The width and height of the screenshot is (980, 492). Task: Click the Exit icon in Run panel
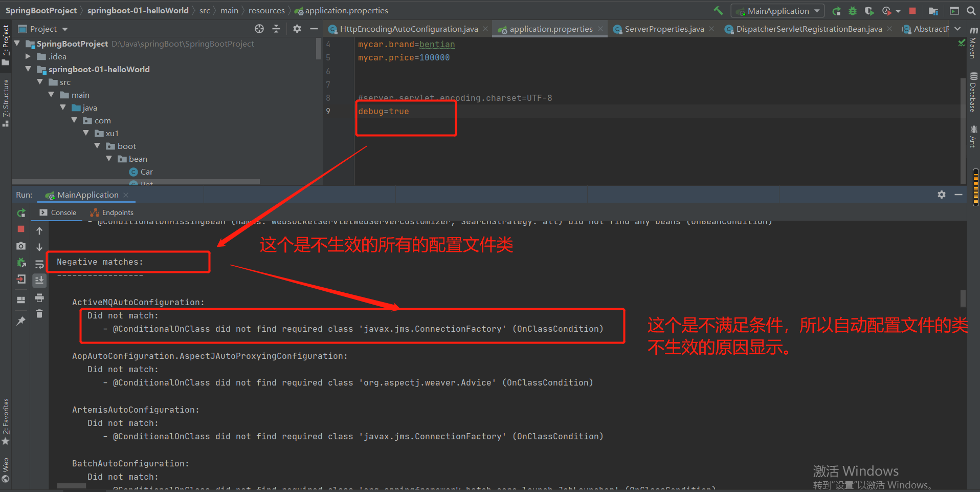pos(21,280)
